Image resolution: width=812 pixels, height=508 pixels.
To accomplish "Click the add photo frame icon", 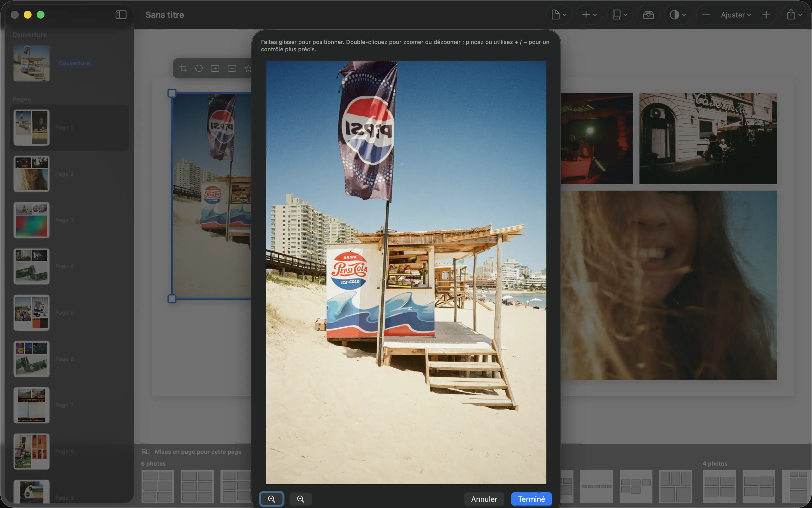I will tap(215, 68).
